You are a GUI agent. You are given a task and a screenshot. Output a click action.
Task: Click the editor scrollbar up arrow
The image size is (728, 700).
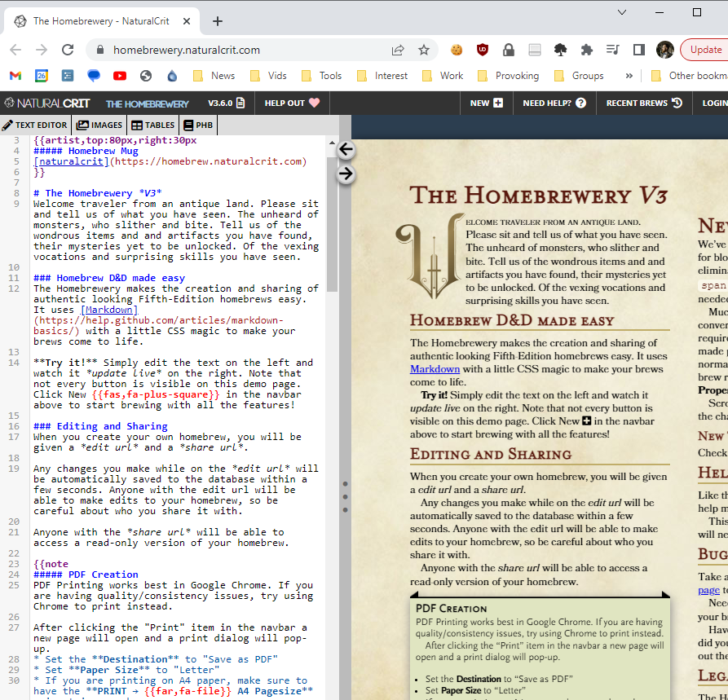332,143
